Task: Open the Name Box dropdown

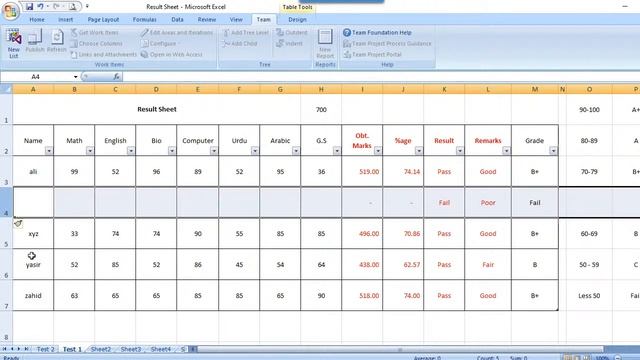Action: [x=76, y=77]
